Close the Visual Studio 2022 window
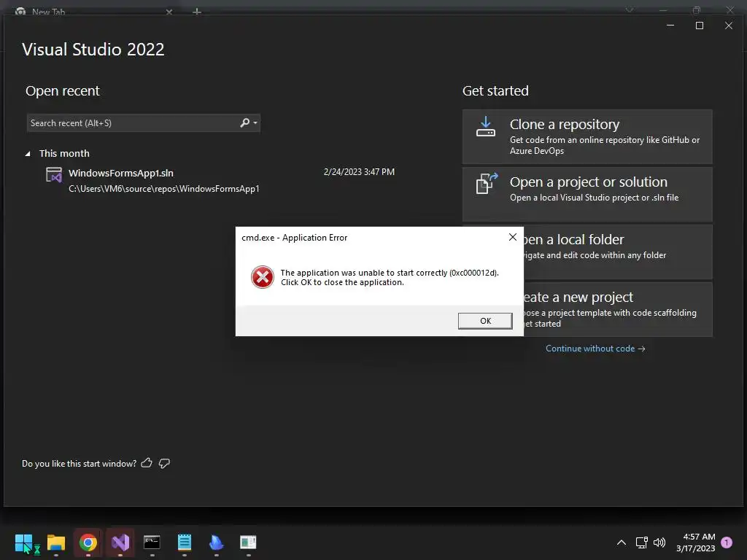This screenshot has height=560, width=747. [x=729, y=26]
